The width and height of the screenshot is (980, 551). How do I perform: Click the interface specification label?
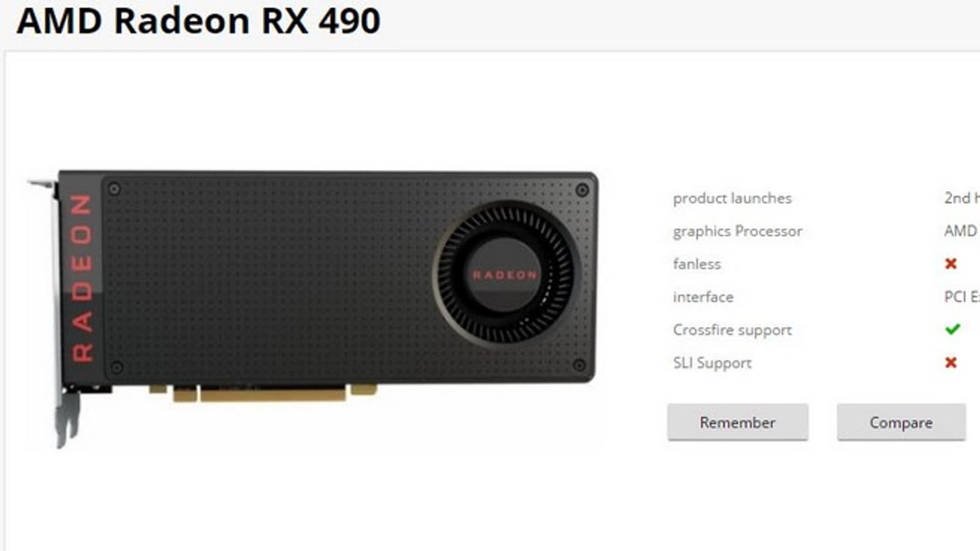703,297
